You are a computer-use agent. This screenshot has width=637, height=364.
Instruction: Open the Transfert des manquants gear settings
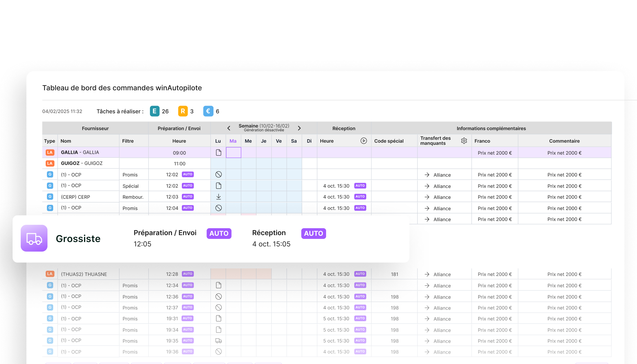464,141
